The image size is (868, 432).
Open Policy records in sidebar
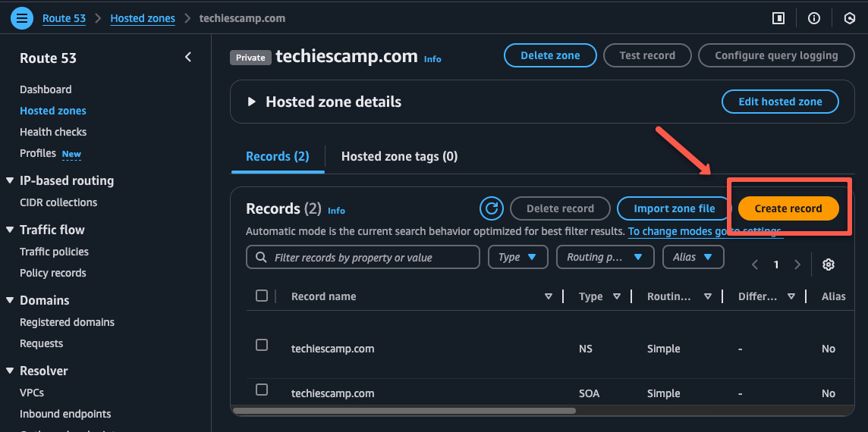(52, 273)
